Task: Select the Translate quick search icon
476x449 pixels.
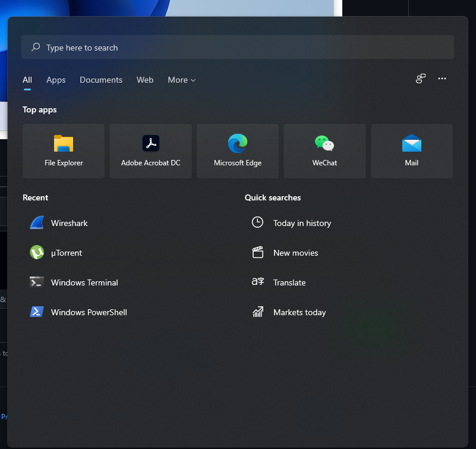Action: (258, 282)
